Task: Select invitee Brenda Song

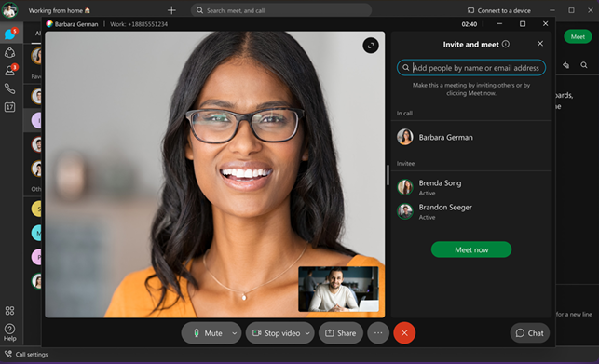Action: click(471, 187)
